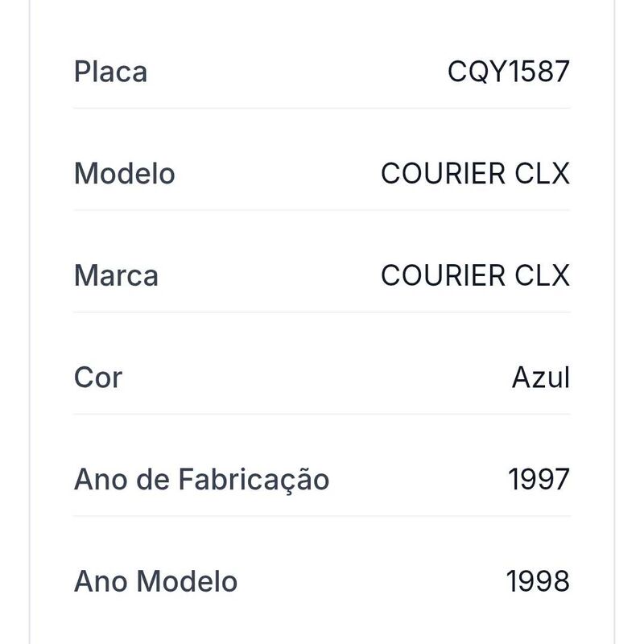
Task: Click the Placa row's empty middle area
Action: 297,72
